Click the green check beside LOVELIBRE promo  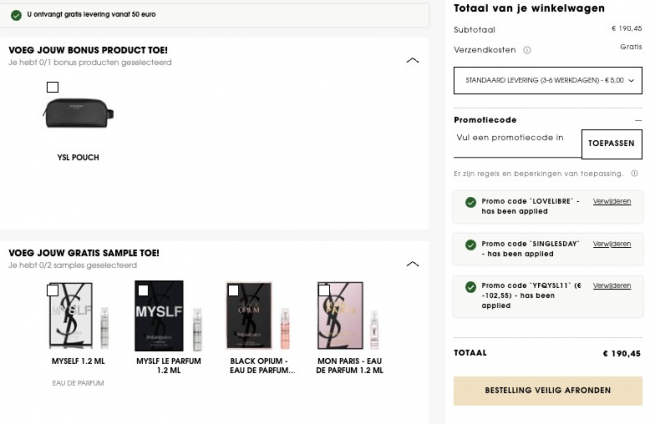click(471, 202)
